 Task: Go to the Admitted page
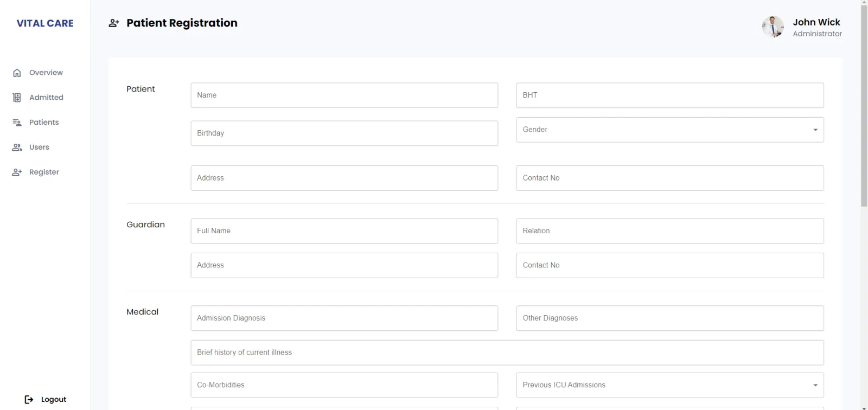38,98
